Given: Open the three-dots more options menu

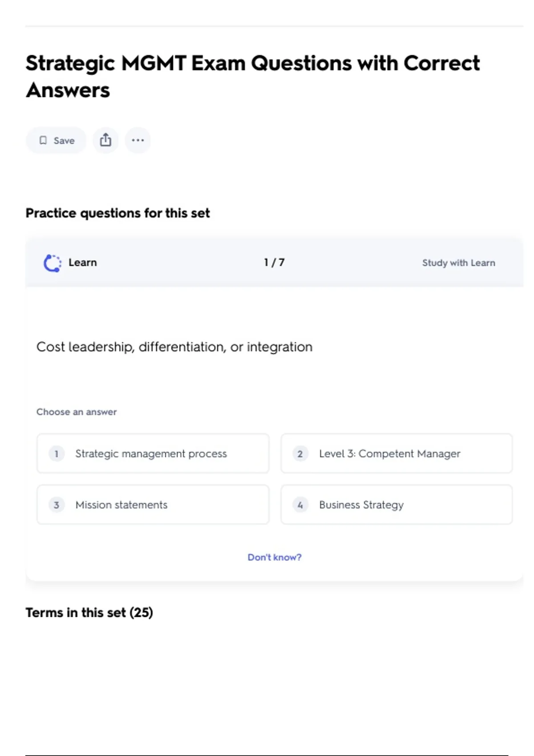Looking at the screenshot, I should click(138, 141).
